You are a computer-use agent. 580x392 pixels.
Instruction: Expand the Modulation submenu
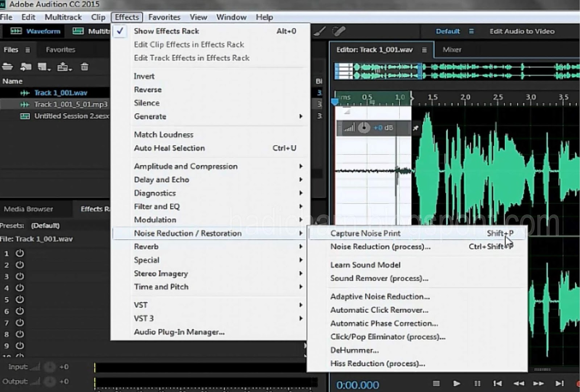point(210,220)
